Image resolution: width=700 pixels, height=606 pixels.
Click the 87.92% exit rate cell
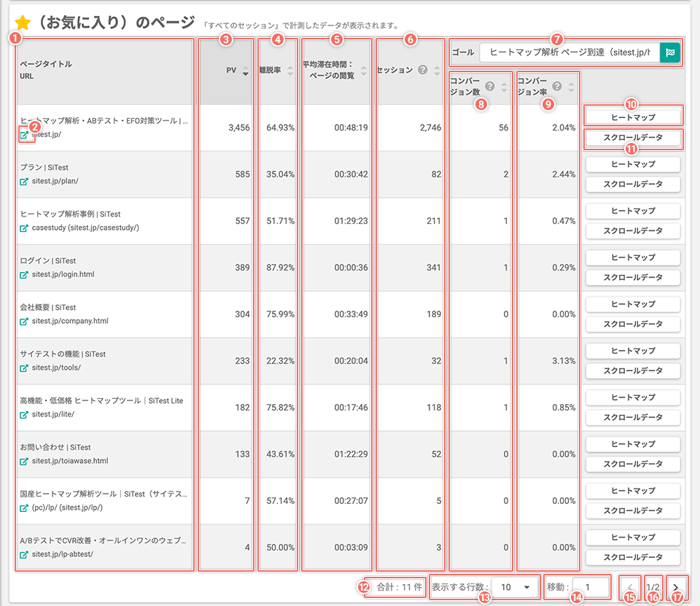point(280,268)
